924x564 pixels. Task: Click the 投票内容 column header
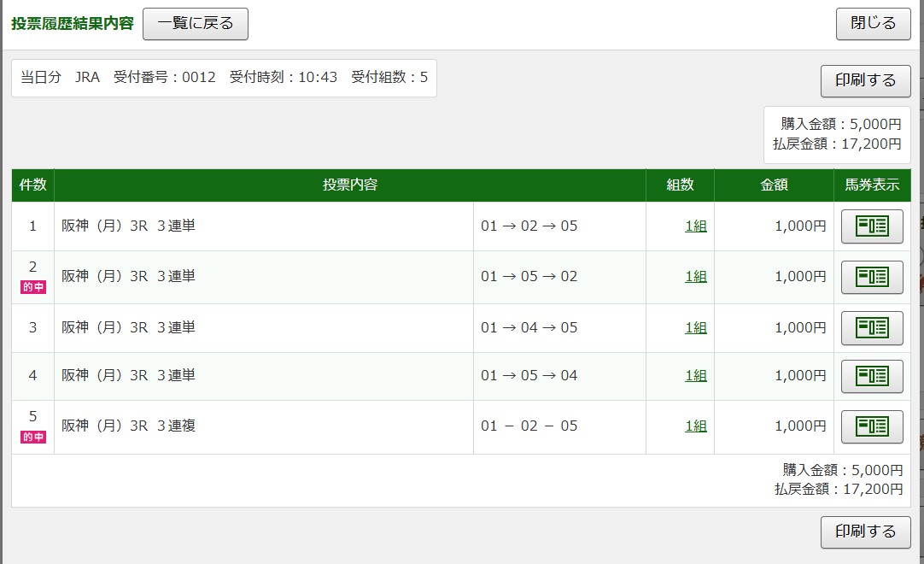[349, 185]
